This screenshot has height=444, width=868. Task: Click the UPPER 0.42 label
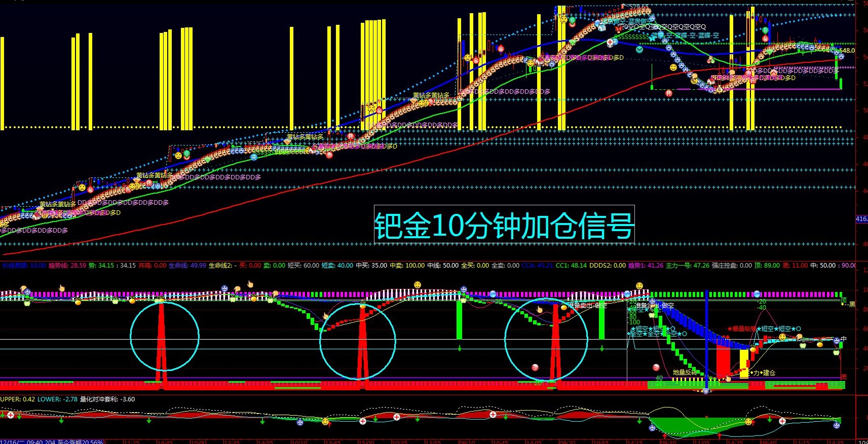(x=18, y=399)
